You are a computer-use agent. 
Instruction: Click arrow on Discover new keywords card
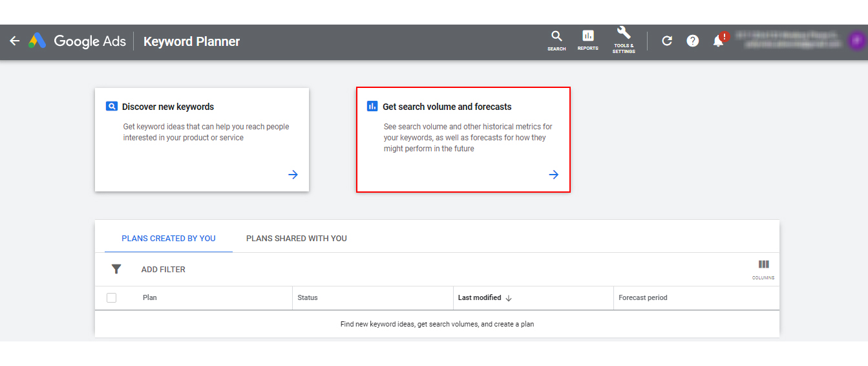[x=293, y=175]
